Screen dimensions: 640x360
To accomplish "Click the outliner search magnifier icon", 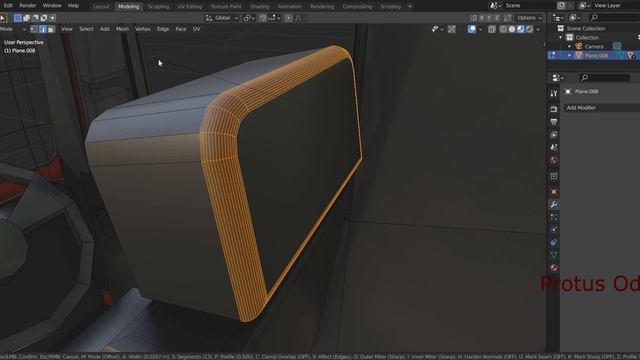I will [594, 17].
